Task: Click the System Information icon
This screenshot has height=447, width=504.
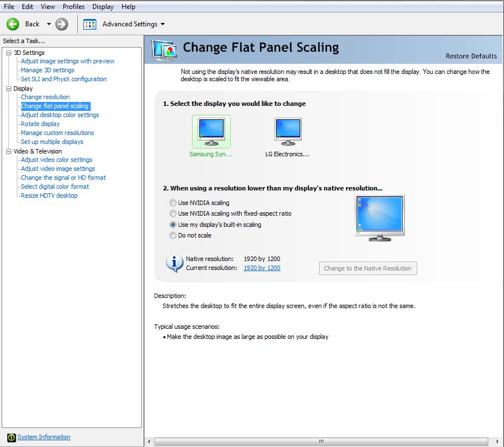Action: click(x=11, y=437)
